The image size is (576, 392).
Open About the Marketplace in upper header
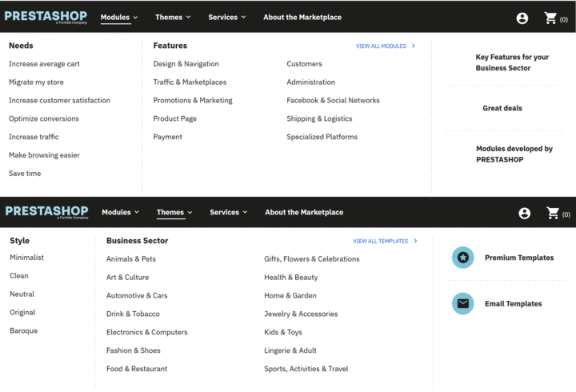[x=302, y=18]
